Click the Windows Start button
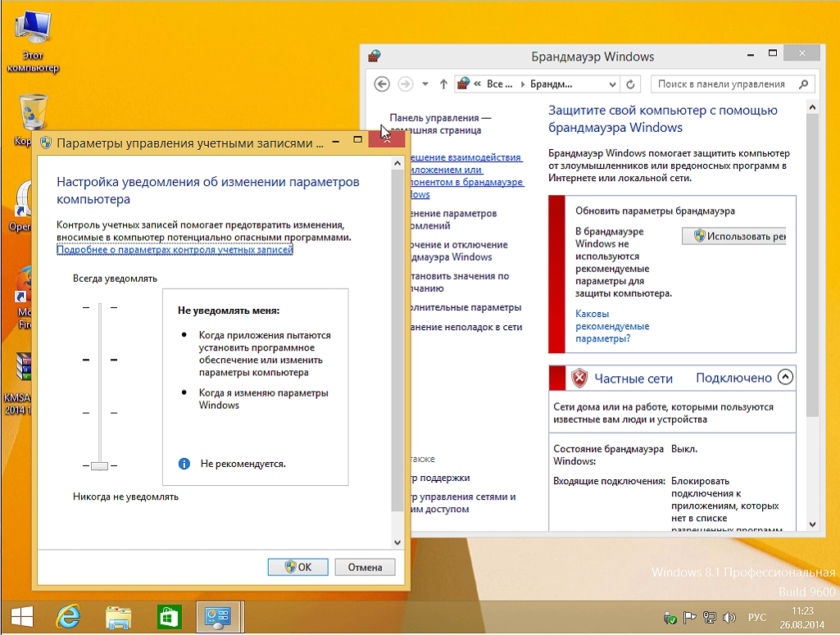 [22, 617]
